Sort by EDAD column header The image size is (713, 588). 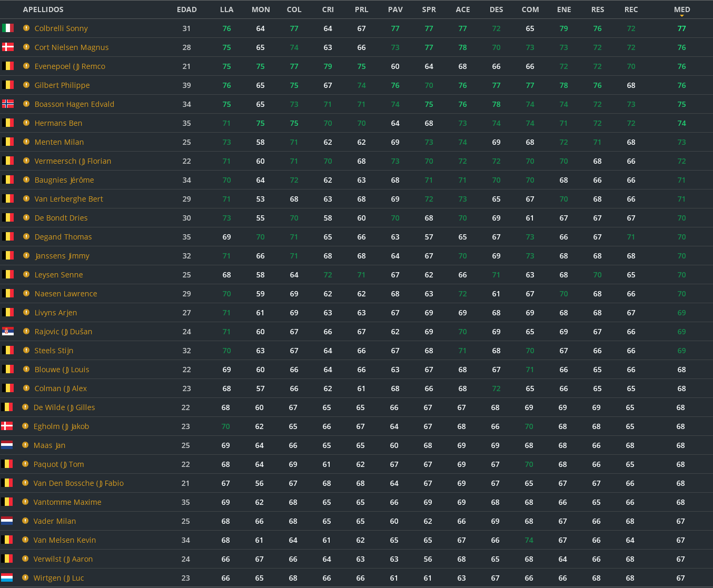[x=187, y=9]
